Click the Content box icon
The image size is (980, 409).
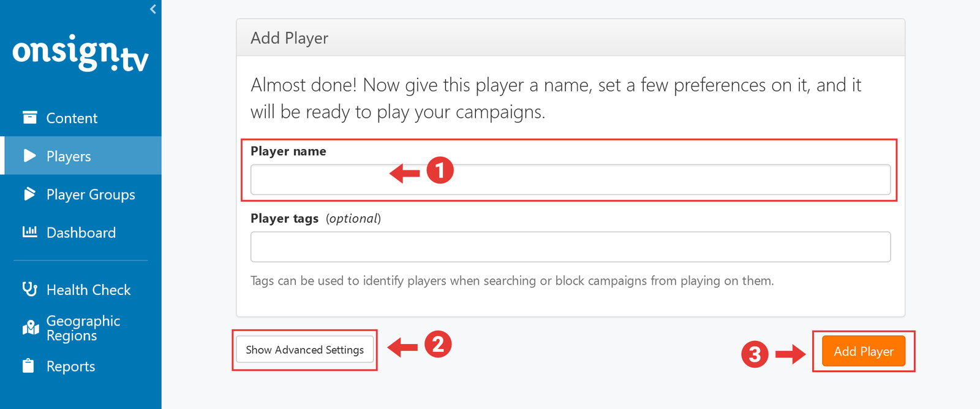[29, 118]
